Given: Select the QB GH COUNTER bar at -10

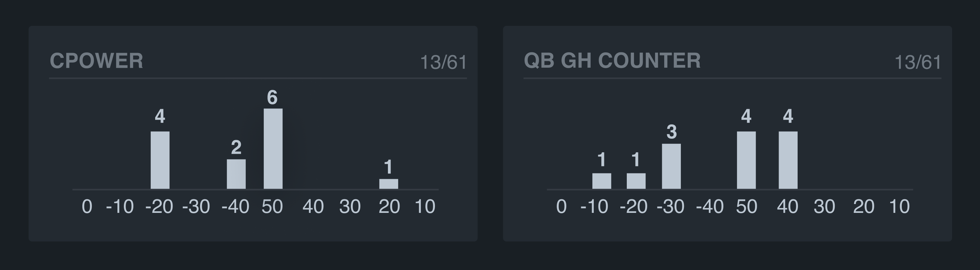Looking at the screenshot, I should point(602,181).
